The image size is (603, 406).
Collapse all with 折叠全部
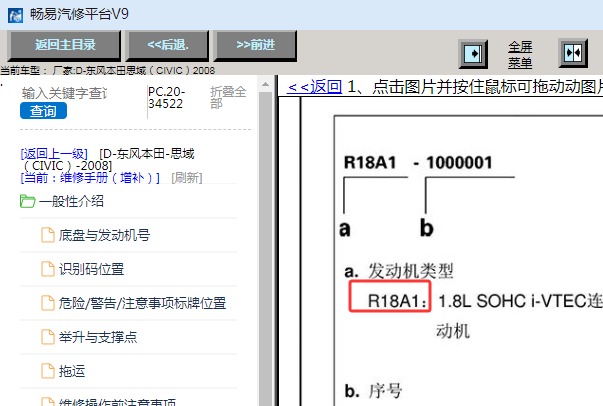(x=228, y=97)
